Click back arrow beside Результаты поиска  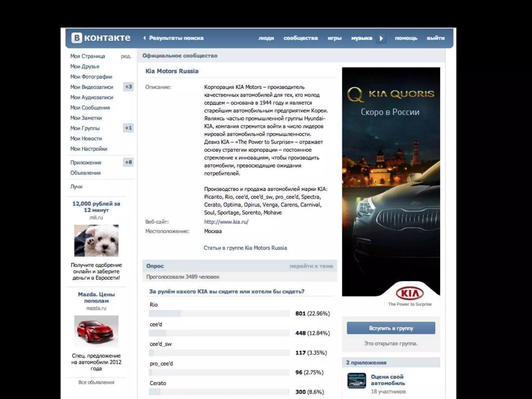point(144,38)
